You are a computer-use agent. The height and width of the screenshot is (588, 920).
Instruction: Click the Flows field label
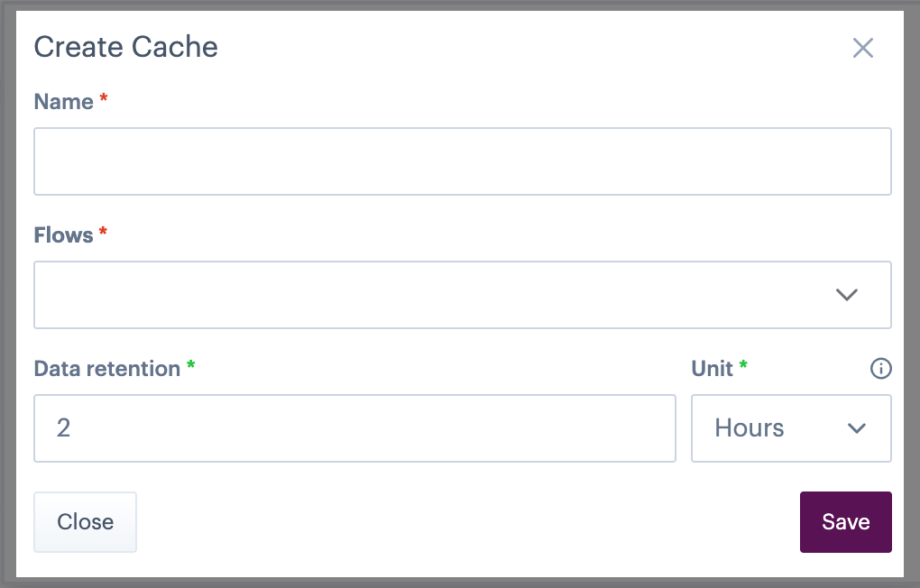click(x=63, y=235)
